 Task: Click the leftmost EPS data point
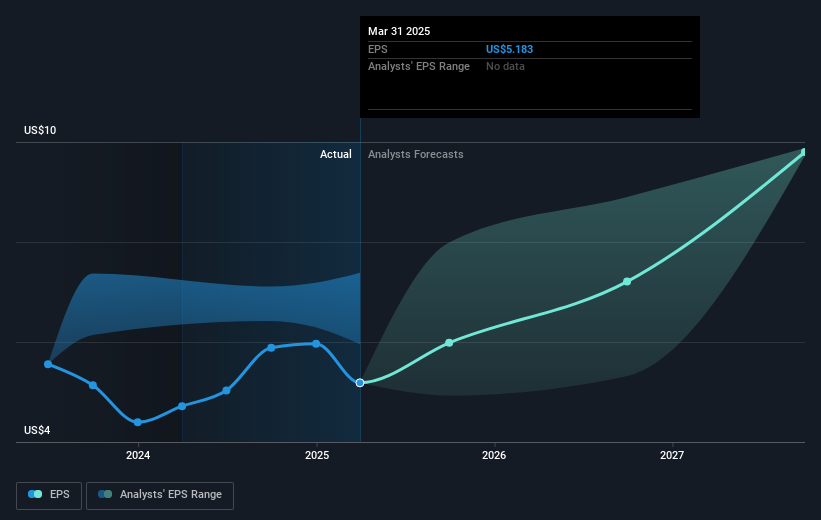pos(48,364)
